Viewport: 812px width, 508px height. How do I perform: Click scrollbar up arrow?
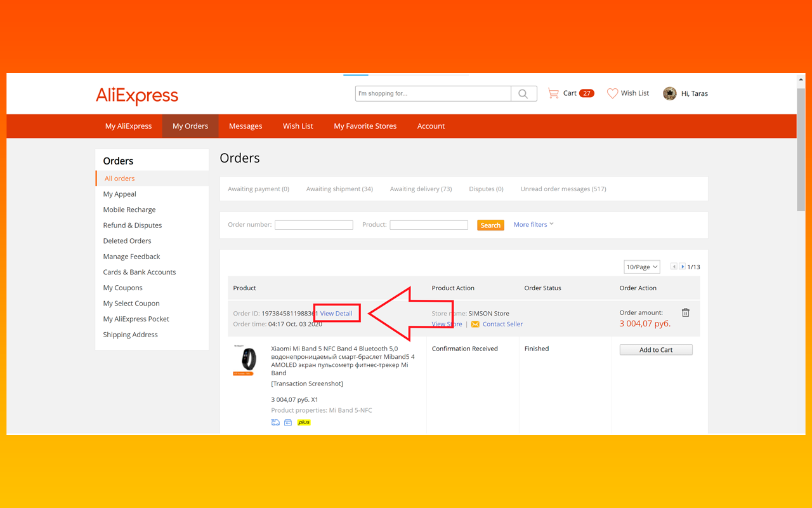pos(801,79)
